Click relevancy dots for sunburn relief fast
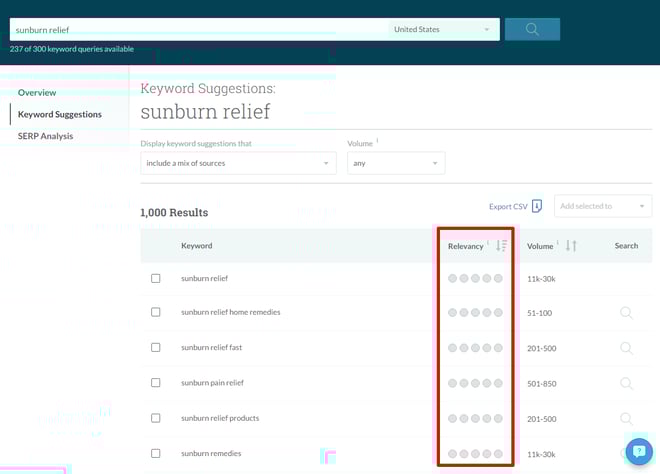Image resolution: width=660 pixels, height=474 pixels. (475, 348)
